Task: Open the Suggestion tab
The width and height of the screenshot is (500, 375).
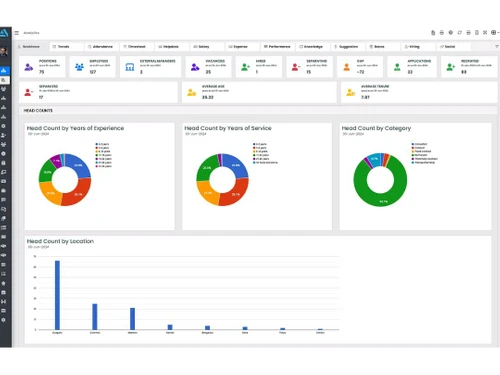Action: coord(347,46)
